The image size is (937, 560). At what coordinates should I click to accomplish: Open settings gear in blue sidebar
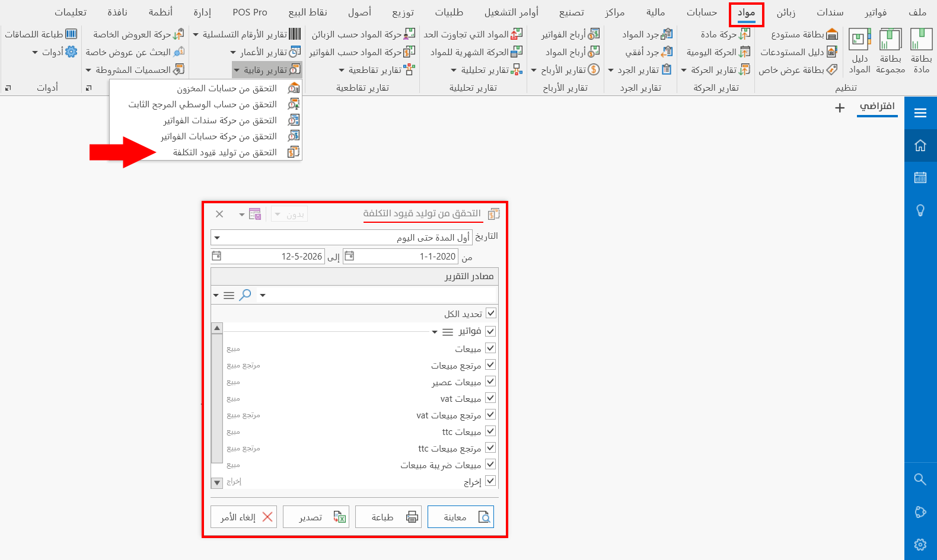click(x=920, y=545)
